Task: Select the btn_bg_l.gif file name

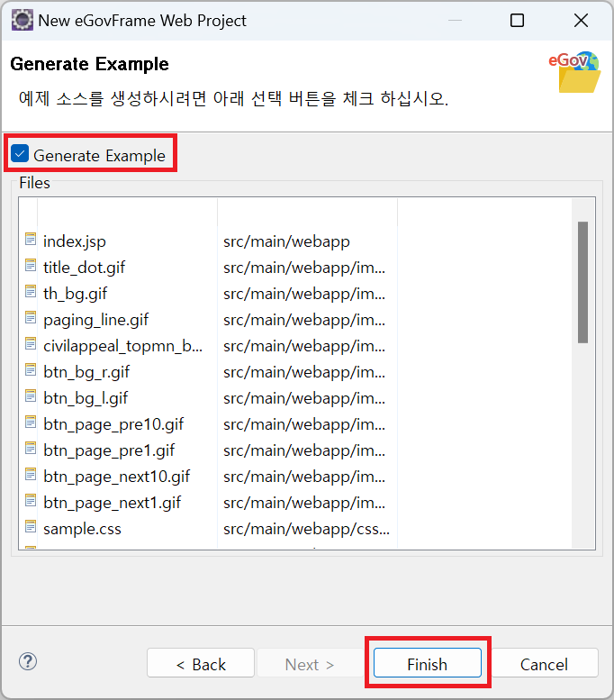Action: [86, 397]
